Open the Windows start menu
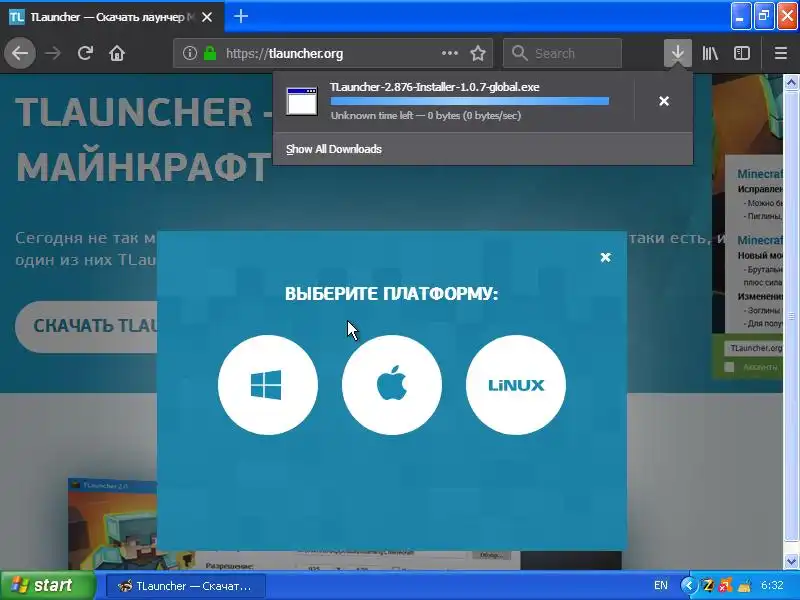Viewport: 800px width, 600px height. coord(47,585)
